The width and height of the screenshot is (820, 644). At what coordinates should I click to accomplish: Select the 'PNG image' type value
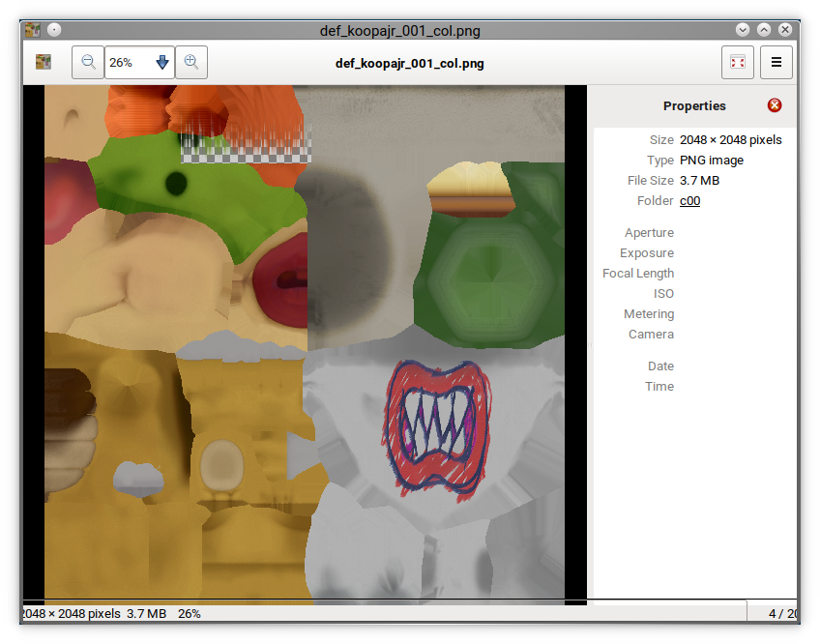click(712, 161)
